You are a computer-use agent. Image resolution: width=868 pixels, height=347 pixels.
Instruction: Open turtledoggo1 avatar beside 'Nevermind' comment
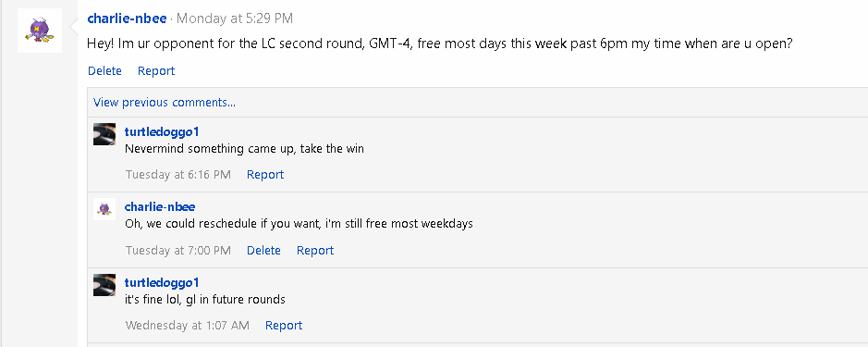[x=104, y=134]
